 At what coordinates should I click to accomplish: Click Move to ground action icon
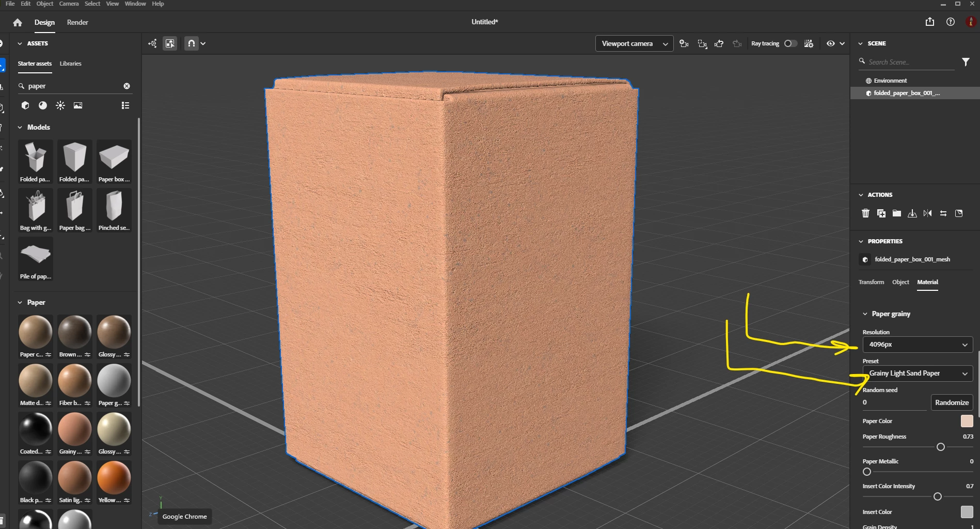[x=912, y=213]
